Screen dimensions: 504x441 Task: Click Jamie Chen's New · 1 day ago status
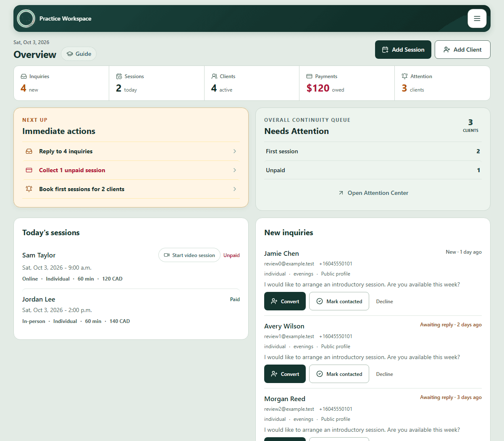pos(464,252)
